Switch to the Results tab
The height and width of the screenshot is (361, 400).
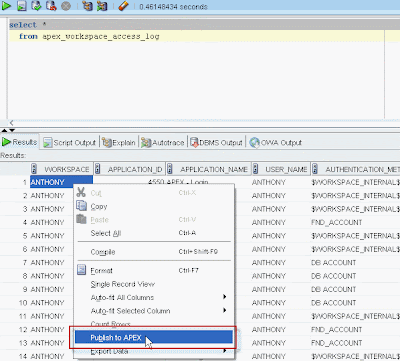tap(20, 142)
